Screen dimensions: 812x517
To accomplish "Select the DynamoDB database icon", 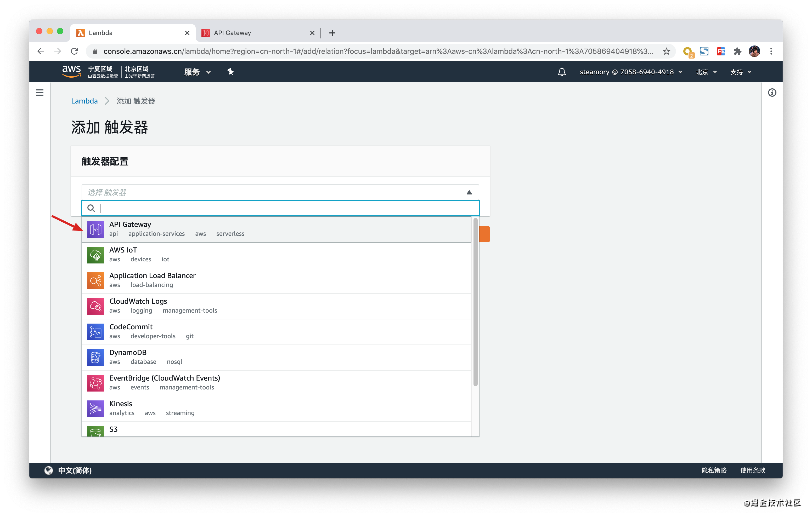I will (x=95, y=357).
